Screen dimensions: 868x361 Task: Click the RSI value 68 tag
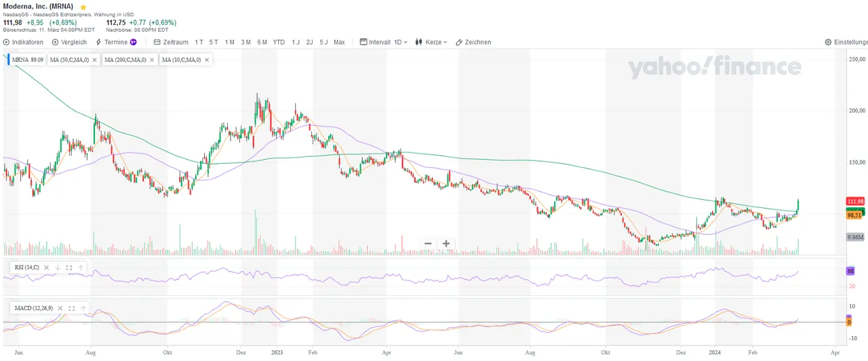(850, 271)
